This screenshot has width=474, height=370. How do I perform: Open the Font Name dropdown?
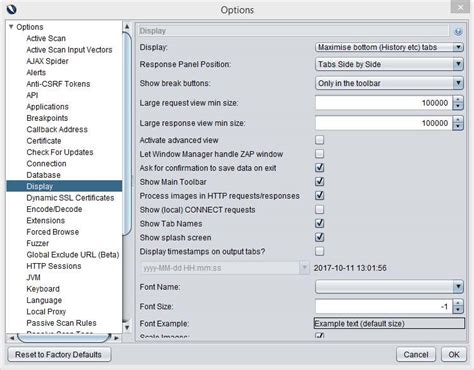pyautogui.click(x=389, y=287)
